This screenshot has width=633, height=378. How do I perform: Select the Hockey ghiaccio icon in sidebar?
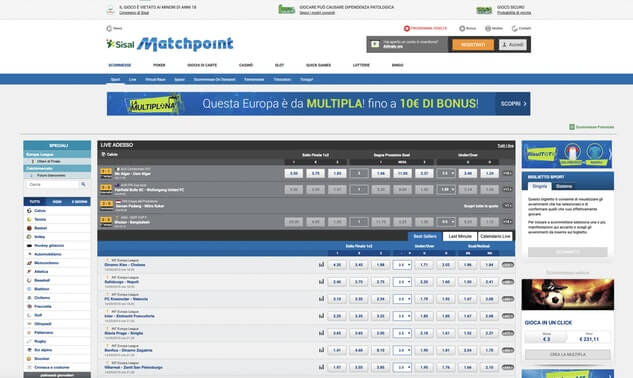[29, 246]
